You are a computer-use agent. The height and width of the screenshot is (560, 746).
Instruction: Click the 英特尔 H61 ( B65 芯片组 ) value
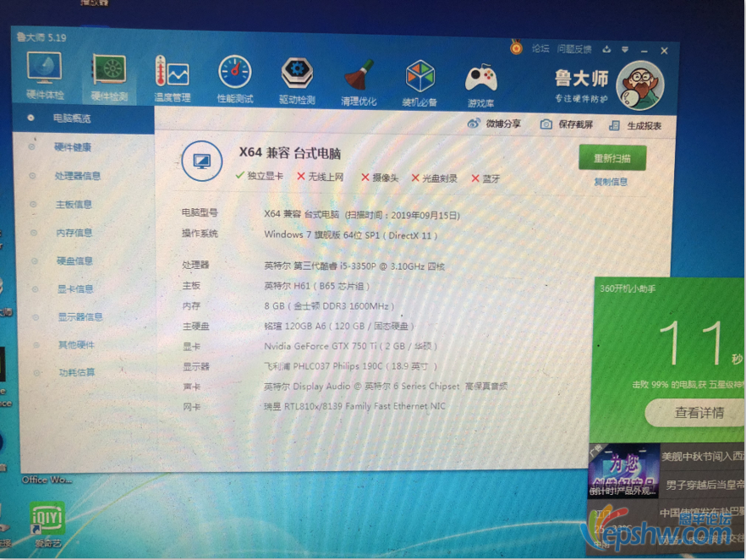click(317, 286)
